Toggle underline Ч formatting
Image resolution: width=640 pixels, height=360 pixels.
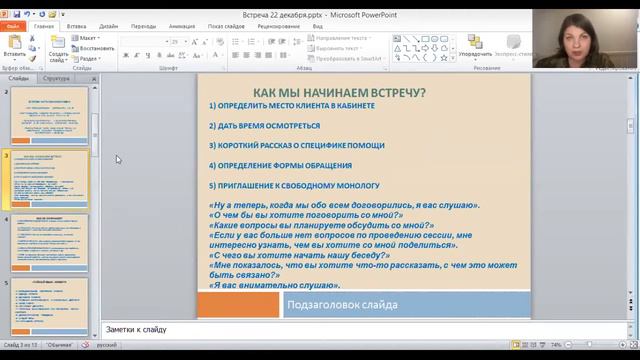(148, 55)
